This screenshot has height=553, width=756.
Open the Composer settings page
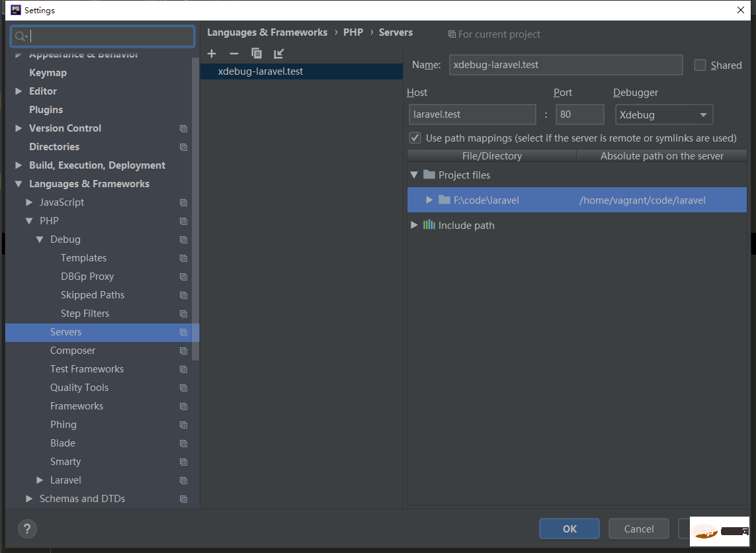point(73,351)
